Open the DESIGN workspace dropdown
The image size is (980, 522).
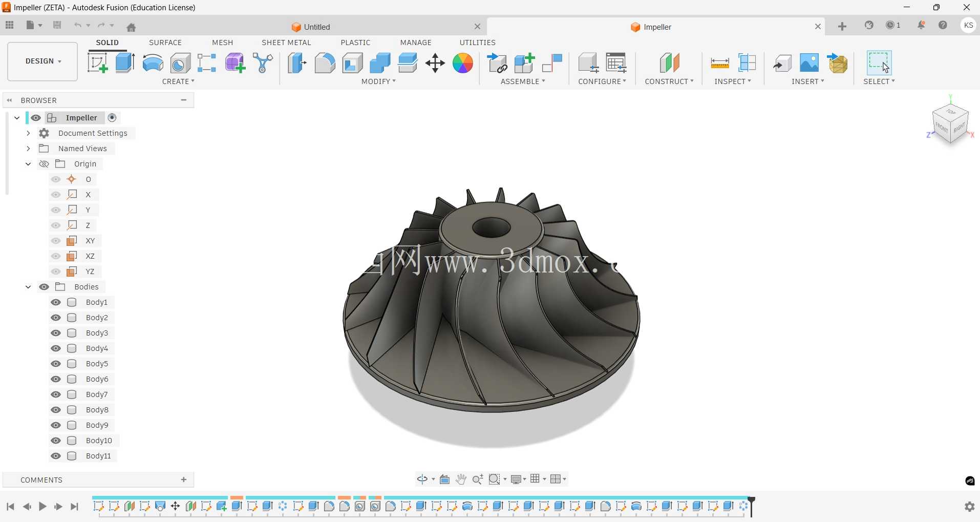(42, 61)
